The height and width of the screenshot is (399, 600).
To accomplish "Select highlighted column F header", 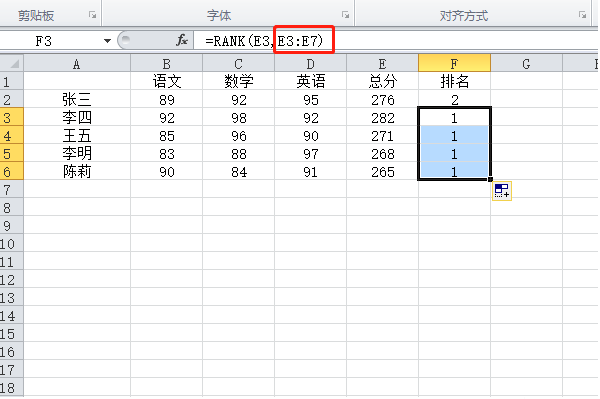I will [454, 64].
